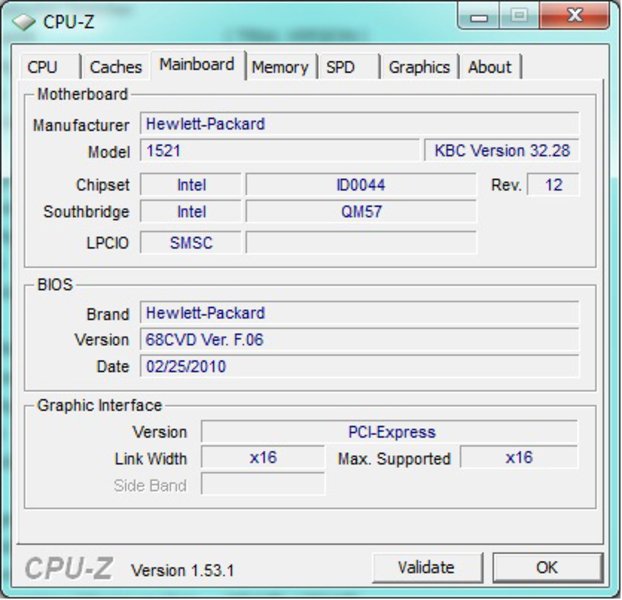The height and width of the screenshot is (600, 622).
Task: Click the Max. Supported x16 field
Action: coord(519,457)
